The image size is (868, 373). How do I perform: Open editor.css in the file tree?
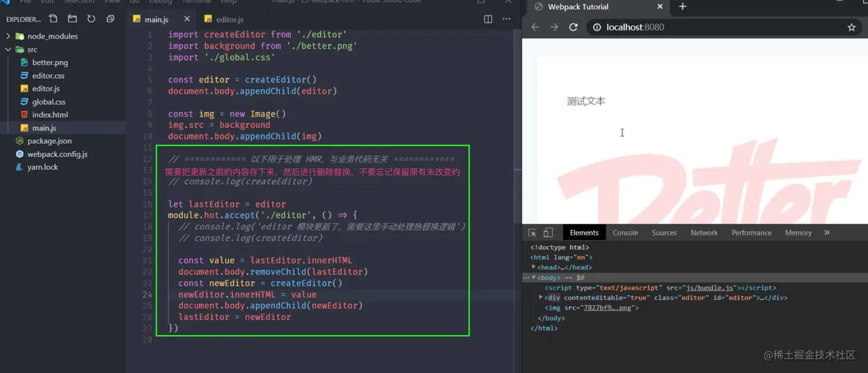tap(48, 76)
